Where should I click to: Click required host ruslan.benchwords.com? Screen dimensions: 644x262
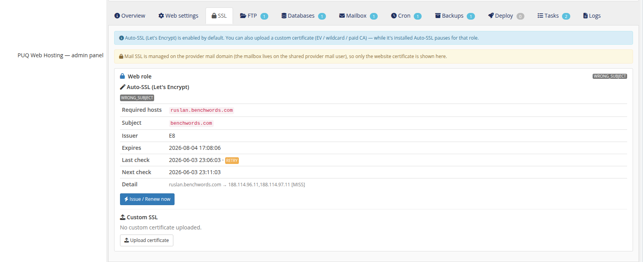tap(202, 110)
